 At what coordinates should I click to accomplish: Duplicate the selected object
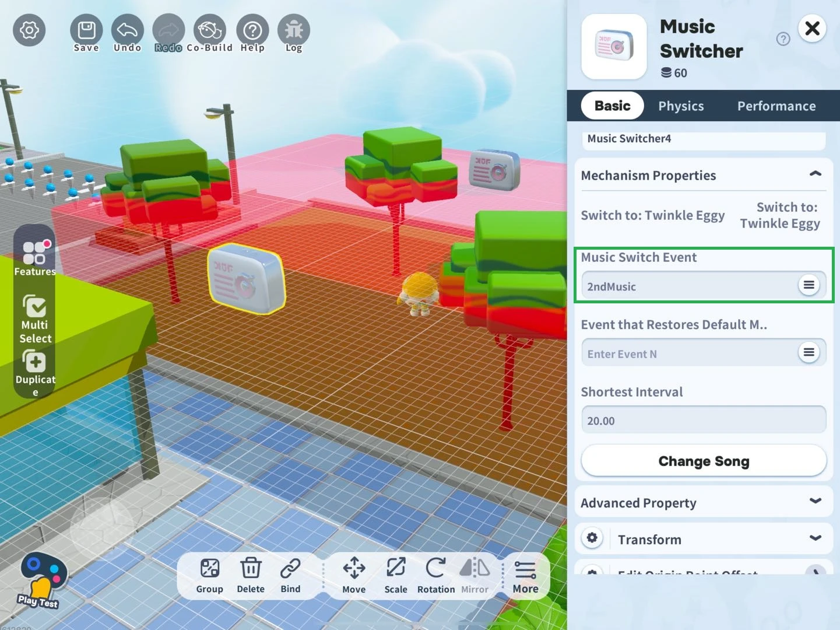coord(35,372)
